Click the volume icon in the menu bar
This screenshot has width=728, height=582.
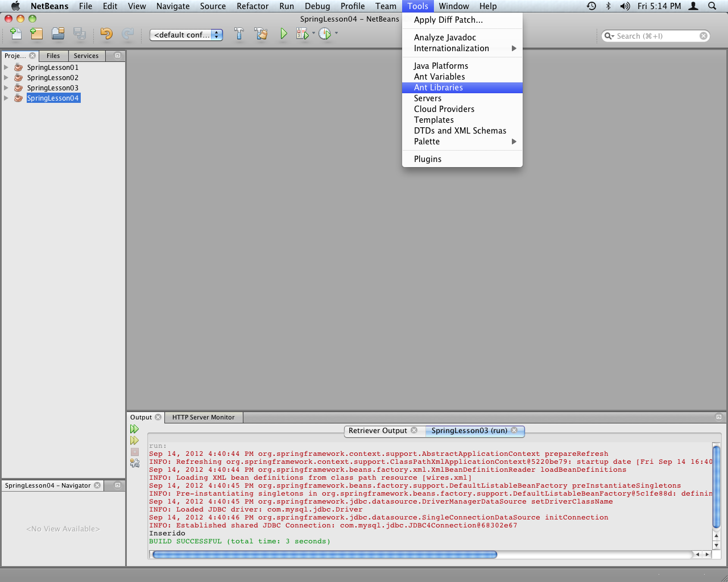(625, 6)
